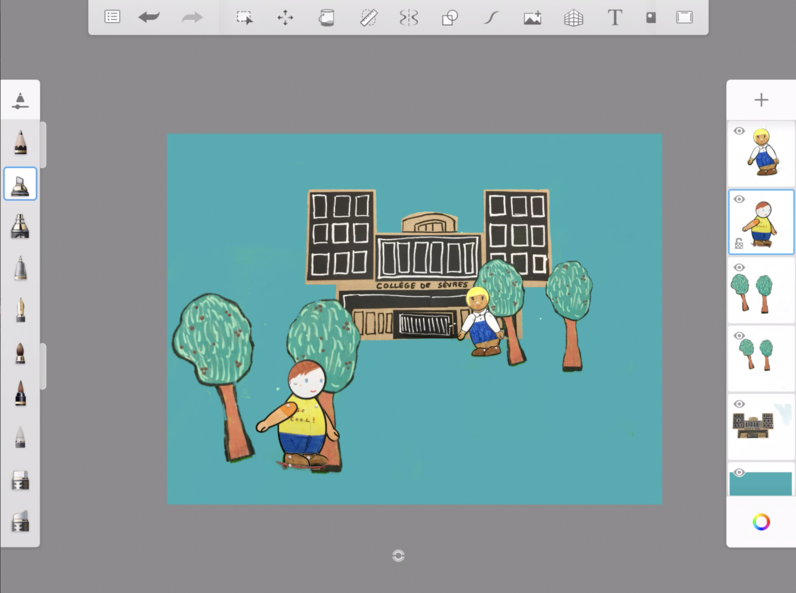Viewport: 796px width, 593px height.
Task: Click the upper brush panel slider handle
Action: pyautogui.click(x=43, y=145)
